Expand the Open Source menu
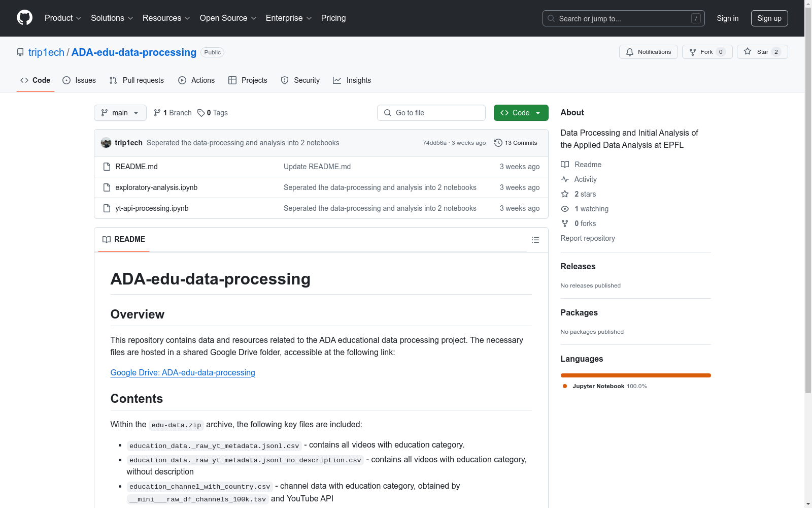This screenshot has width=812, height=508. click(228, 18)
